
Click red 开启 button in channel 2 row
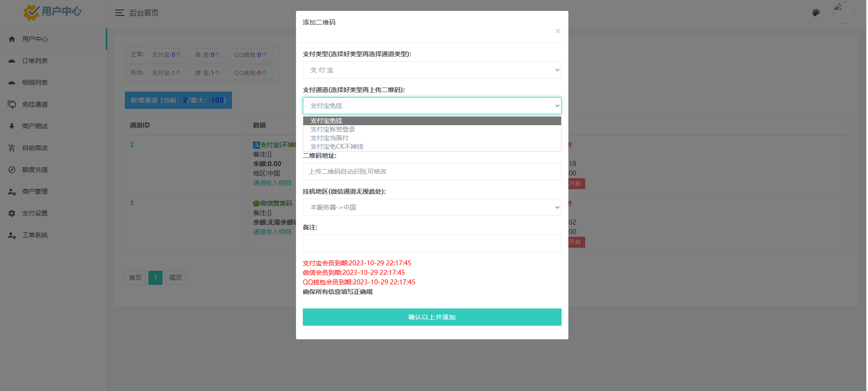click(x=577, y=184)
